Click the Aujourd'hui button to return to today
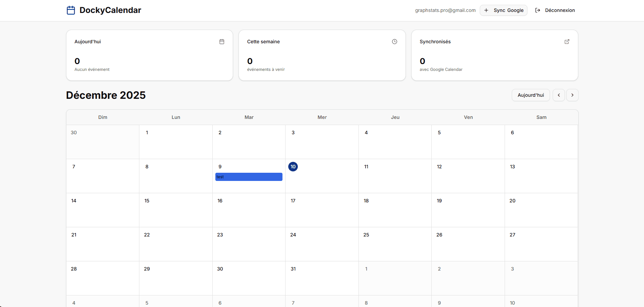This screenshot has width=644, height=307. [531, 95]
